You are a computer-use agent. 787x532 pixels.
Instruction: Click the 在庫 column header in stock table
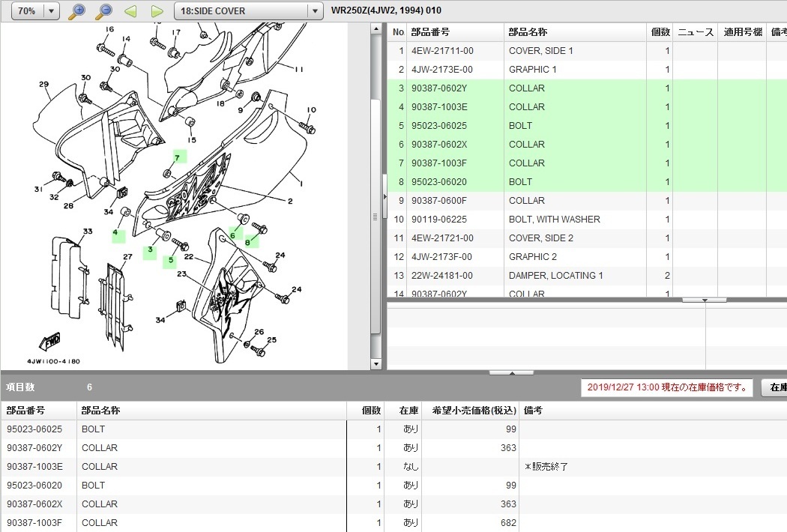[408, 411]
